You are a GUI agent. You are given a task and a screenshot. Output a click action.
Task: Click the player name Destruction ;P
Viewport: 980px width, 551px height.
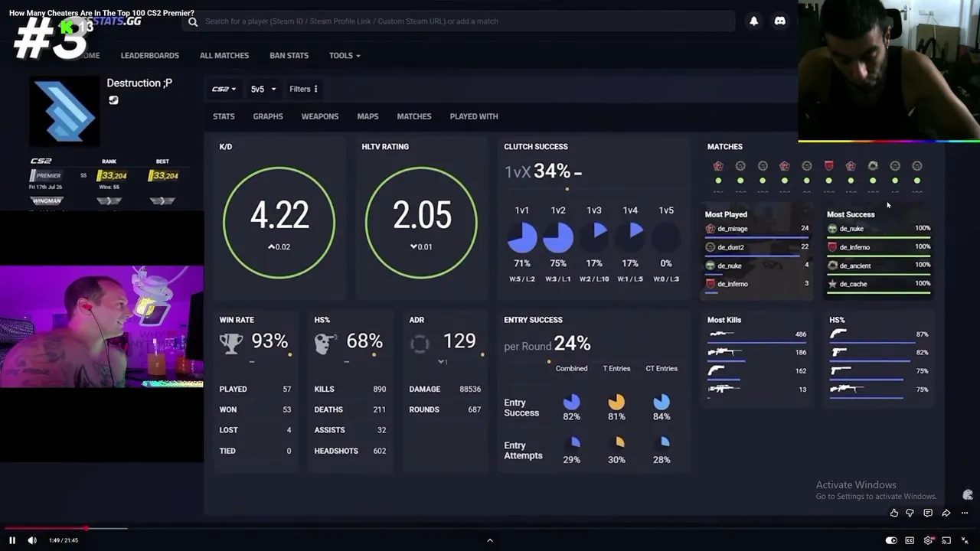coord(139,83)
